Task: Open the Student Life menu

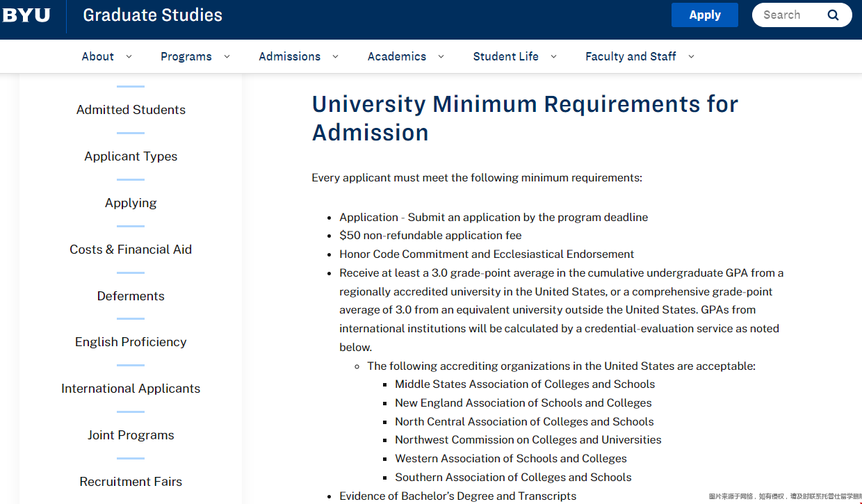Action: 505,57
